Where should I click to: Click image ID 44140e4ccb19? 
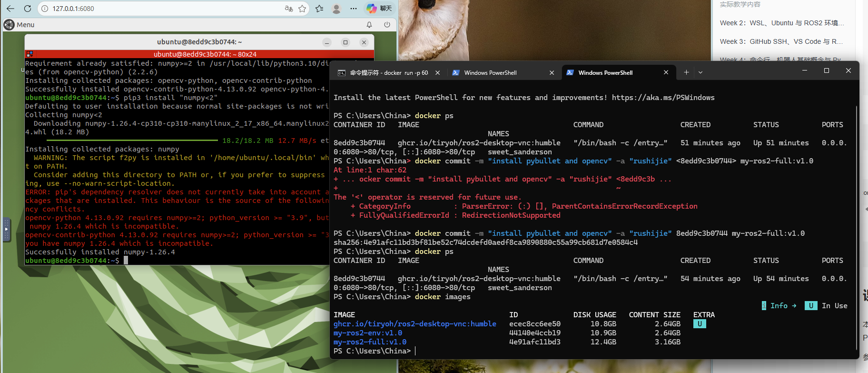[535, 333]
